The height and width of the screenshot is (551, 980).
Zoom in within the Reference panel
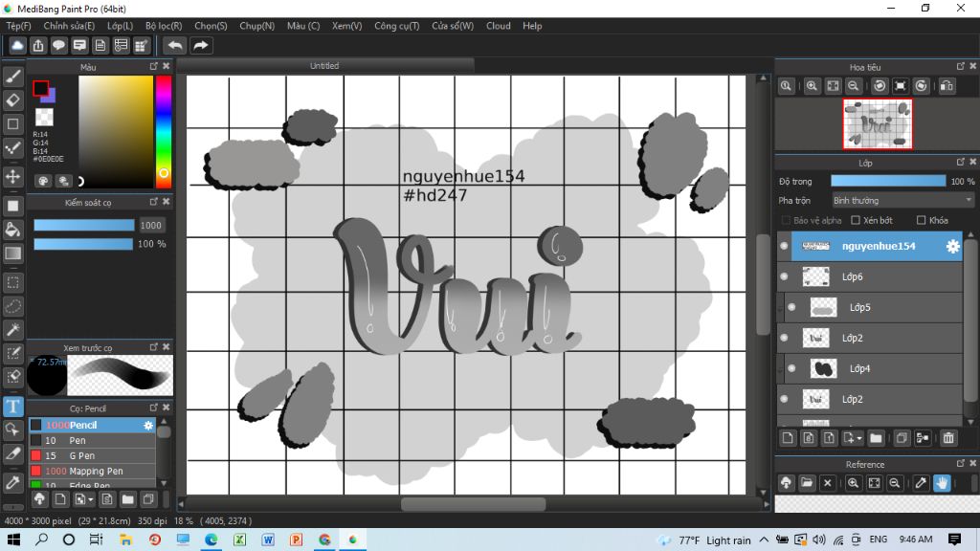click(853, 482)
